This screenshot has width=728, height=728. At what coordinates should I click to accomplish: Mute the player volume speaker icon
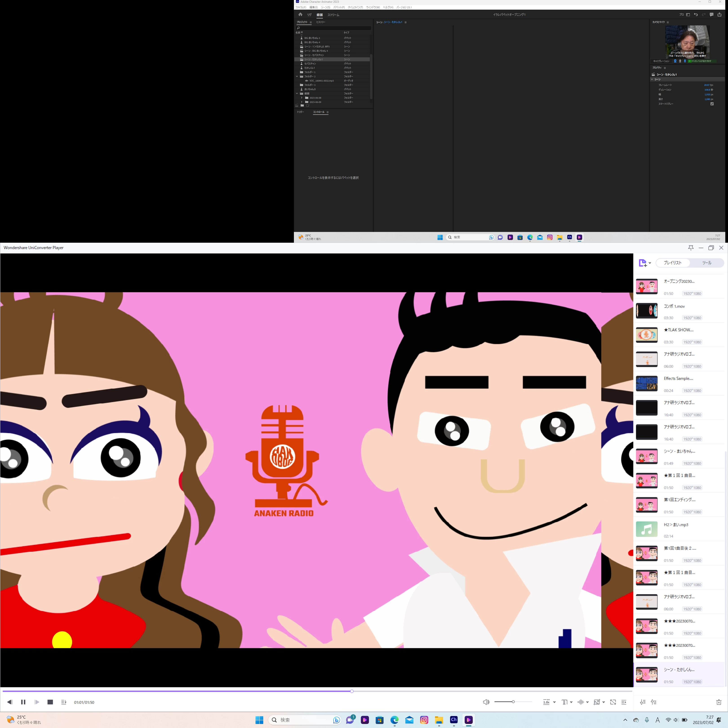486,702
